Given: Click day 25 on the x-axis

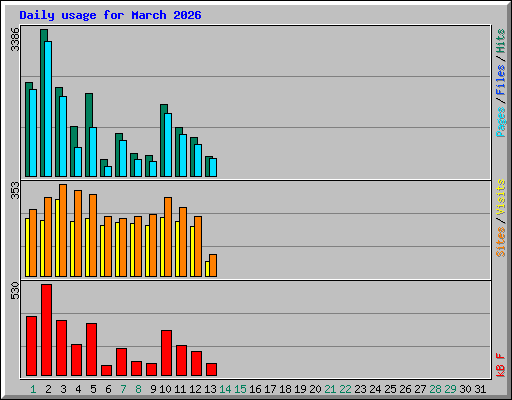Looking at the screenshot, I should tap(390, 389).
